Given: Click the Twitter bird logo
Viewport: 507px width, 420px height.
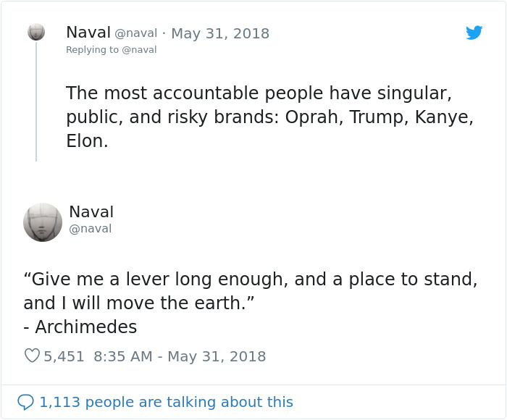Looking at the screenshot, I should pyautogui.click(x=474, y=33).
